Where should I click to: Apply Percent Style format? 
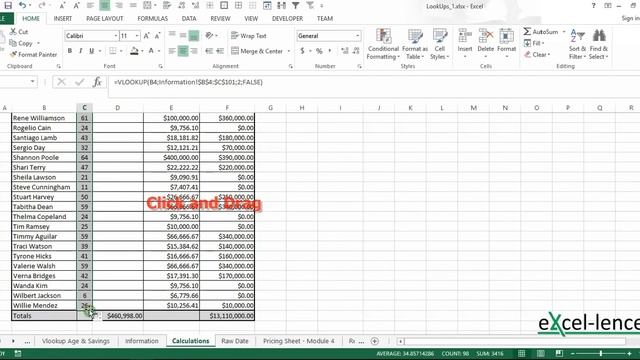point(319,51)
